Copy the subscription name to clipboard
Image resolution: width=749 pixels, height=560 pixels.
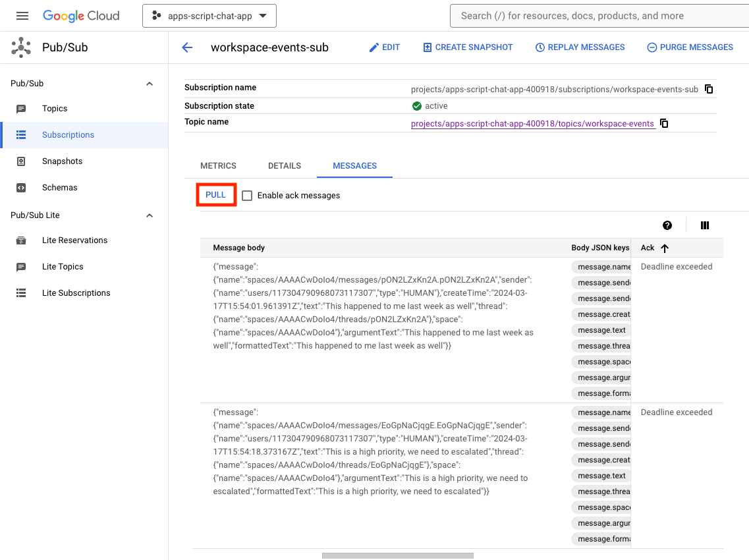(709, 89)
